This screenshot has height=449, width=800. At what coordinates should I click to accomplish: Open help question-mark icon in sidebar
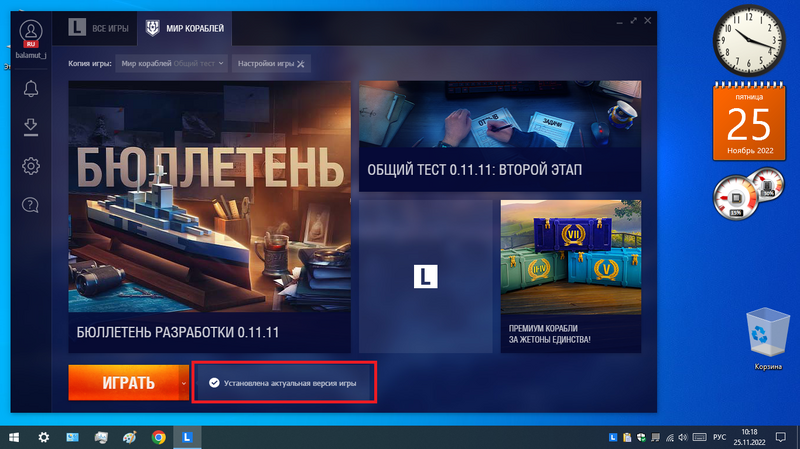coord(31,205)
